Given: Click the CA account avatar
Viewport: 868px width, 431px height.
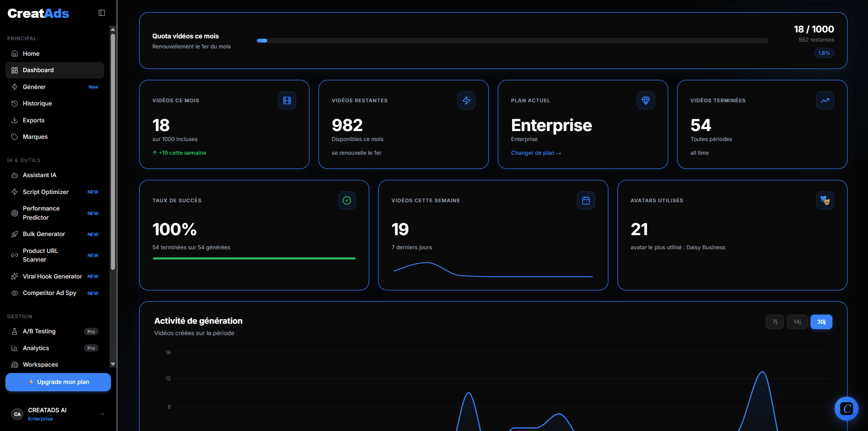Looking at the screenshot, I should click(x=17, y=414).
